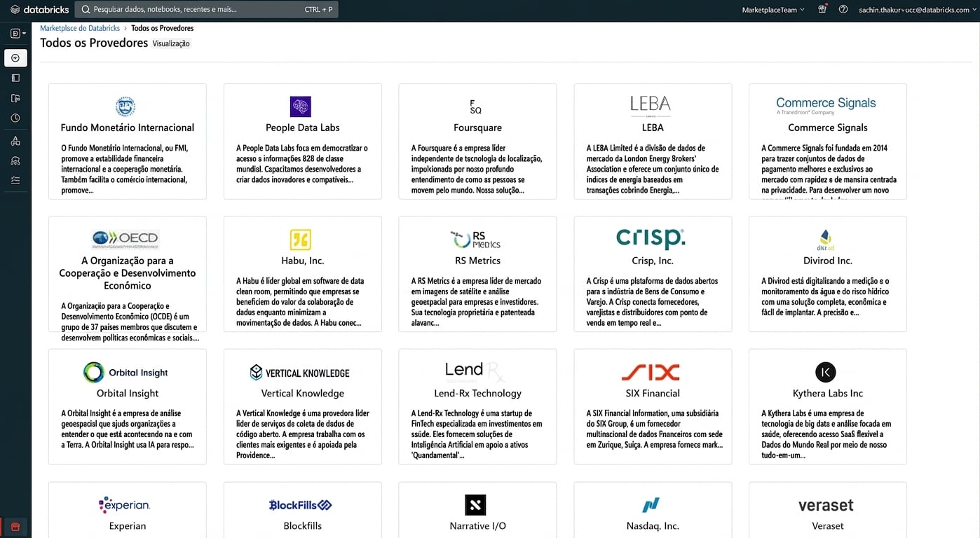Click the search magnifier icon
The width and height of the screenshot is (980, 538).
pos(86,10)
